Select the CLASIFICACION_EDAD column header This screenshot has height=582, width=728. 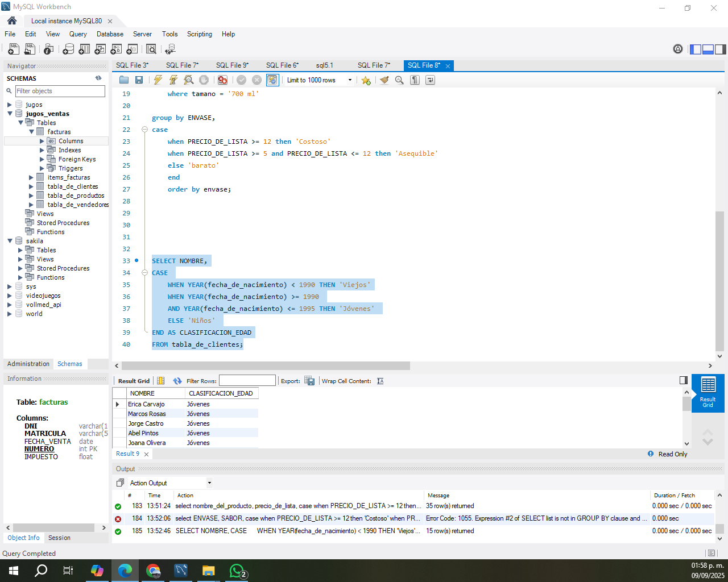click(x=221, y=393)
